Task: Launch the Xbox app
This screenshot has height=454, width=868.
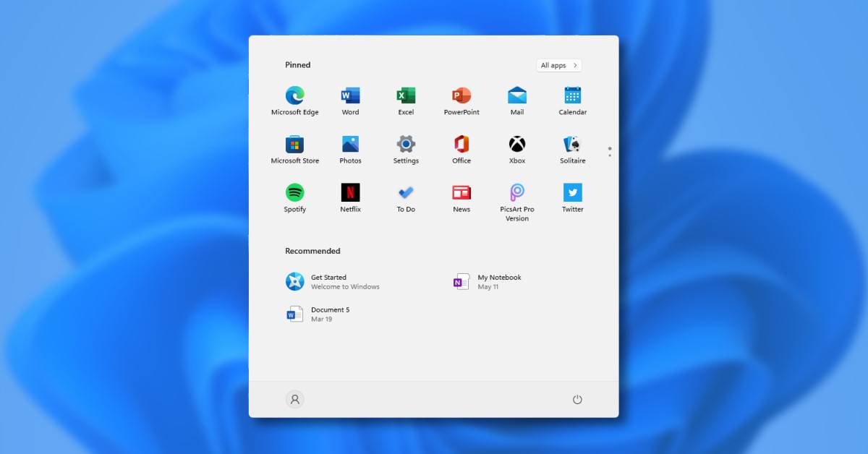Action: 516,145
